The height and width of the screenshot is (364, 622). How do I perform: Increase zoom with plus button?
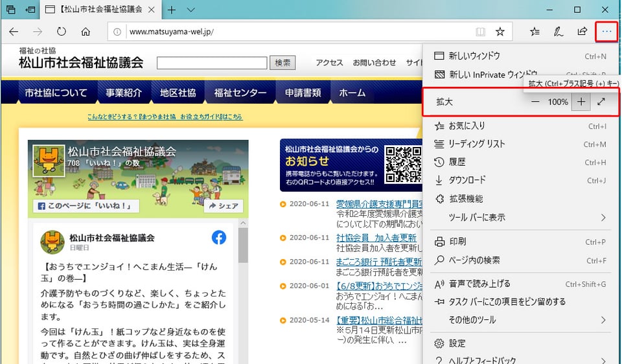pos(581,102)
